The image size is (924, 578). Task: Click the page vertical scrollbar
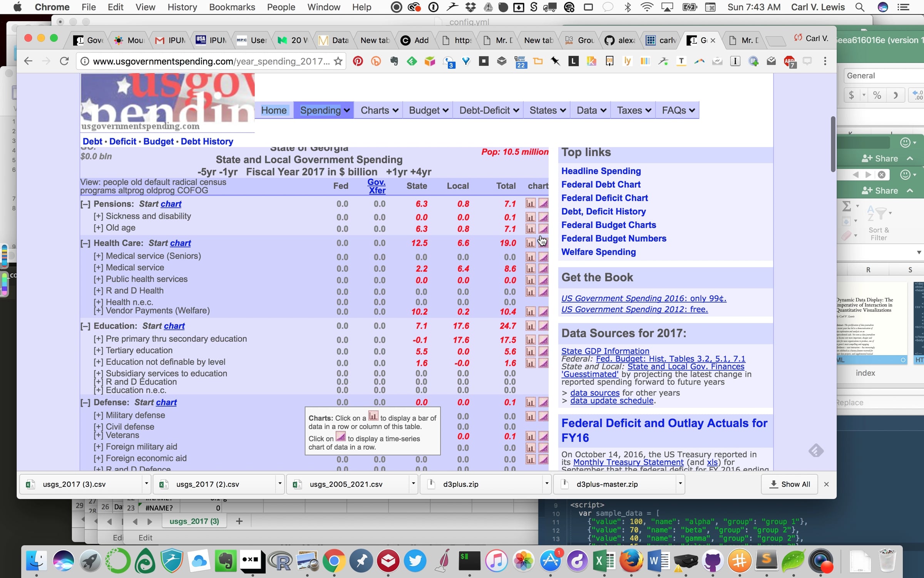pos(833,143)
